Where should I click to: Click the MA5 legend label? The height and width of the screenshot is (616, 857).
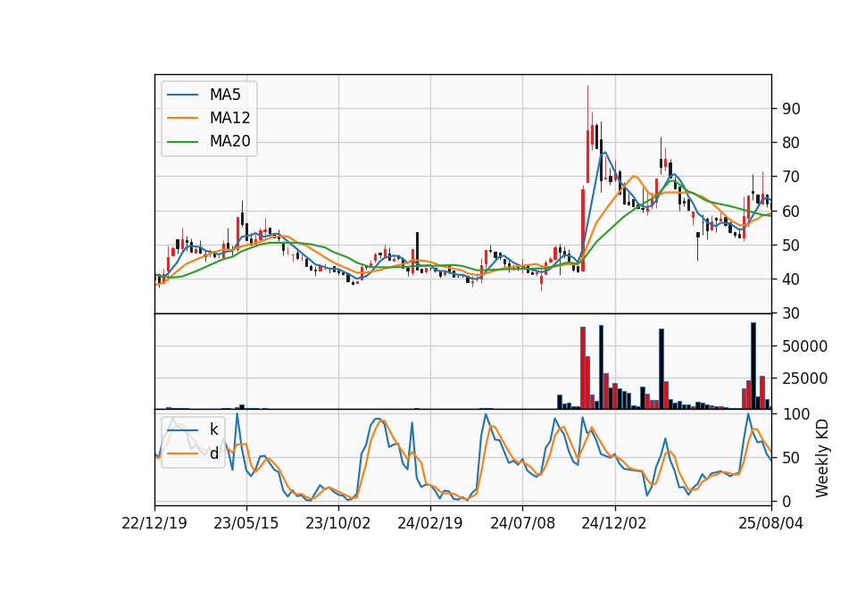click(225, 95)
